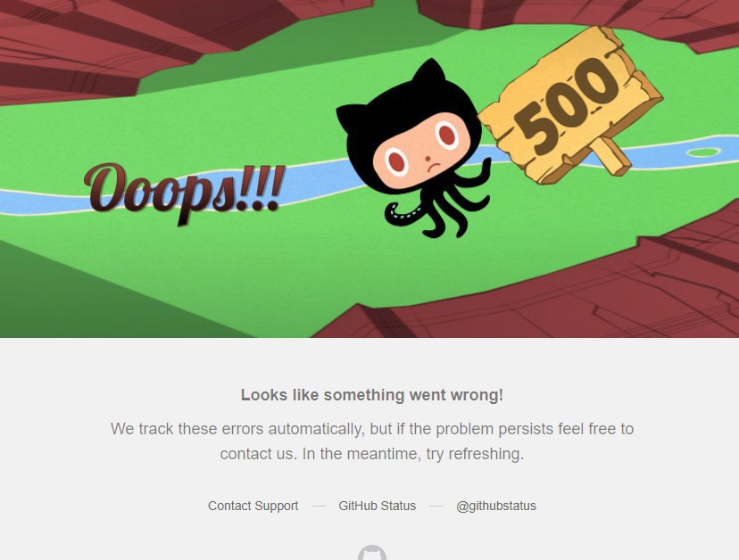Screen dimensions: 739x560
Task: Select the 'Looks like something went wrong!' heading
Action: (372, 395)
